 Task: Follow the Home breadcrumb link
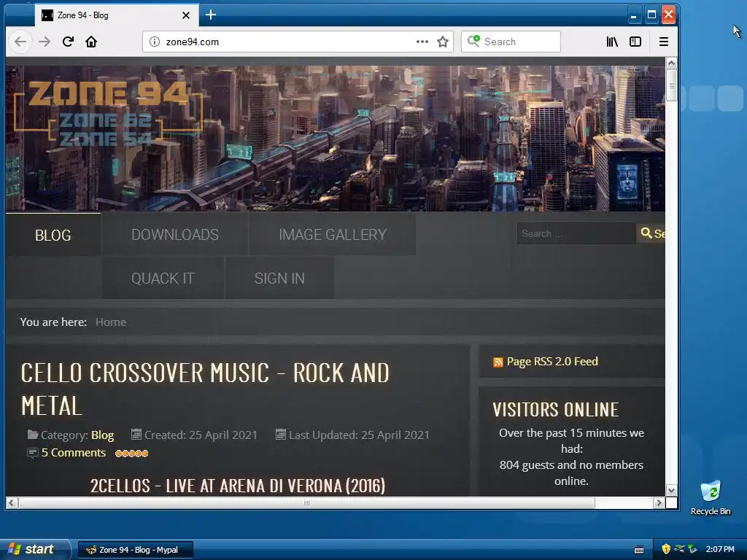pyautogui.click(x=111, y=322)
